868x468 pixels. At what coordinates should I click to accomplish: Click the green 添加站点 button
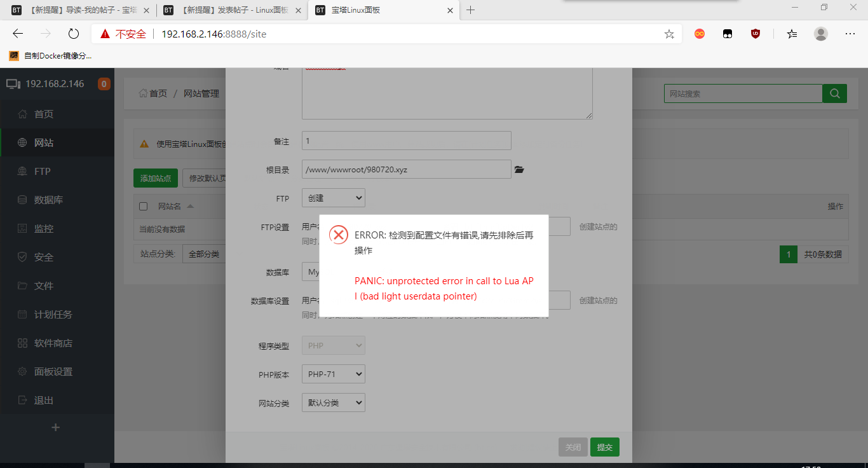tap(156, 178)
